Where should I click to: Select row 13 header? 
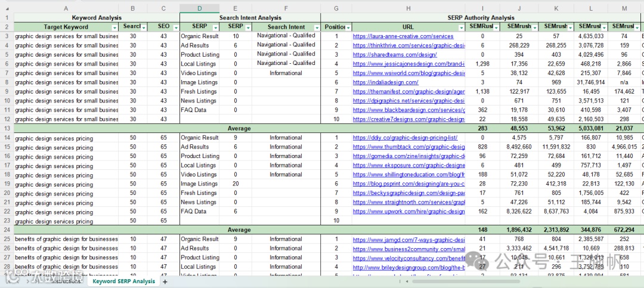(7, 129)
